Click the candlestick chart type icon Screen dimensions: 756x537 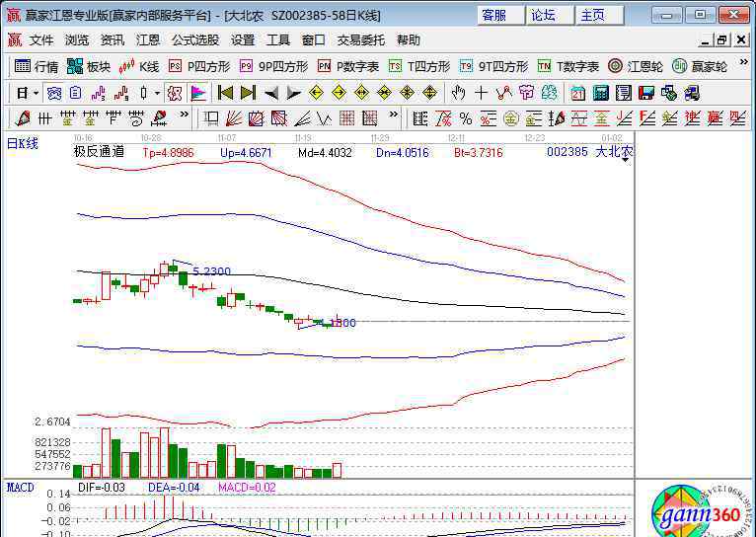pos(143,93)
